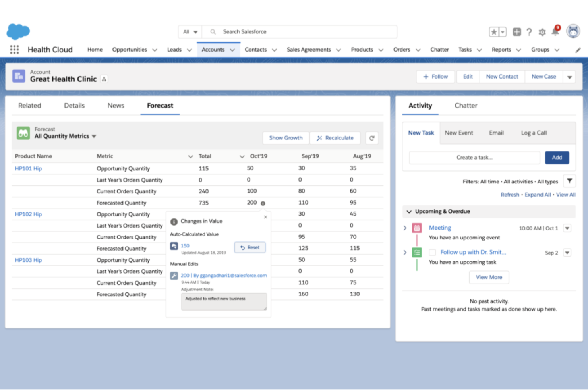Screen dimensions: 588x392
Task: Click the Follow button
Action: point(436,77)
